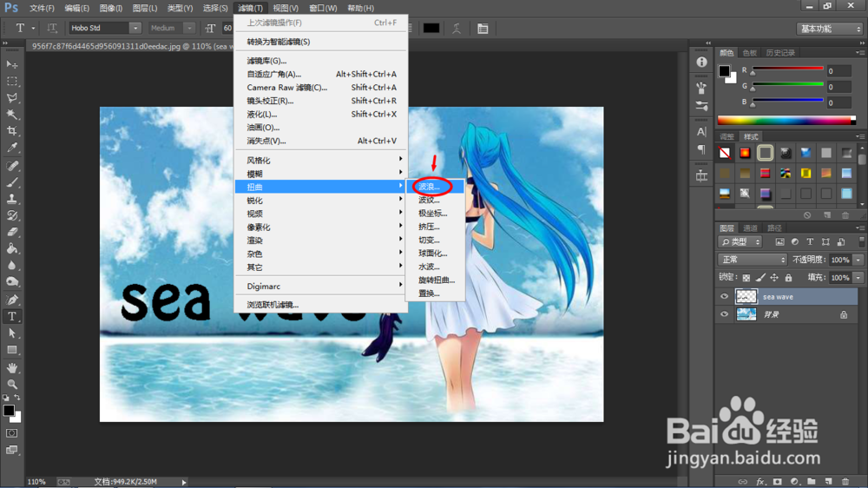The image size is (868, 488).
Task: Select the Clone Stamp tool
Action: (11, 199)
